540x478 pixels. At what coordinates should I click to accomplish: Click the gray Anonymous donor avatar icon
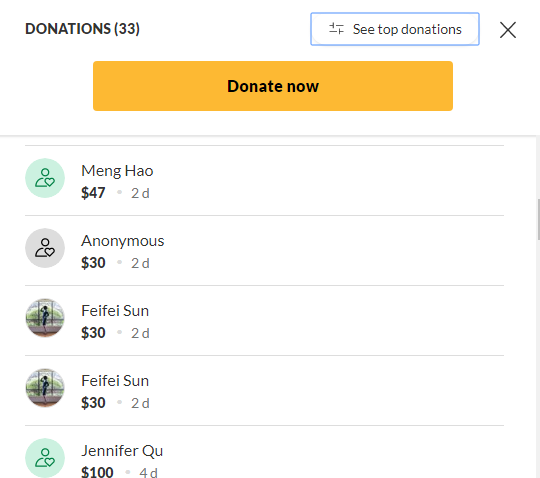[x=45, y=248]
